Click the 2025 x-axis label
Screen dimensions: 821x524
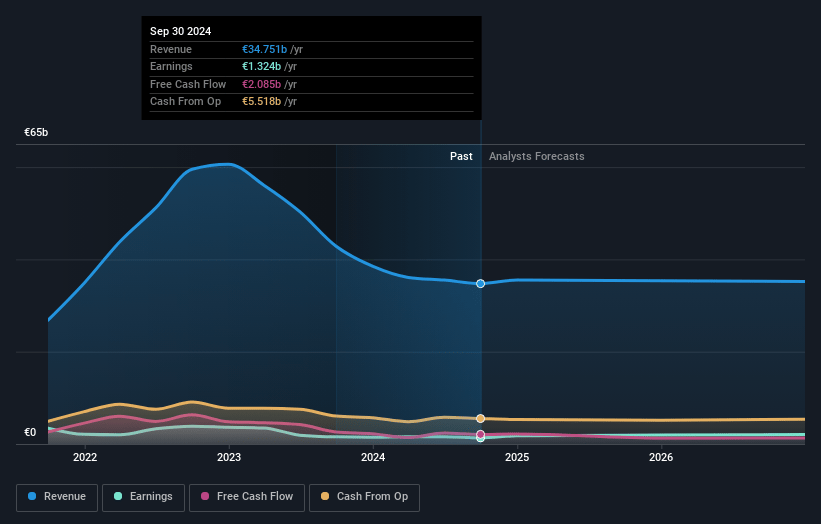pyautogui.click(x=517, y=458)
